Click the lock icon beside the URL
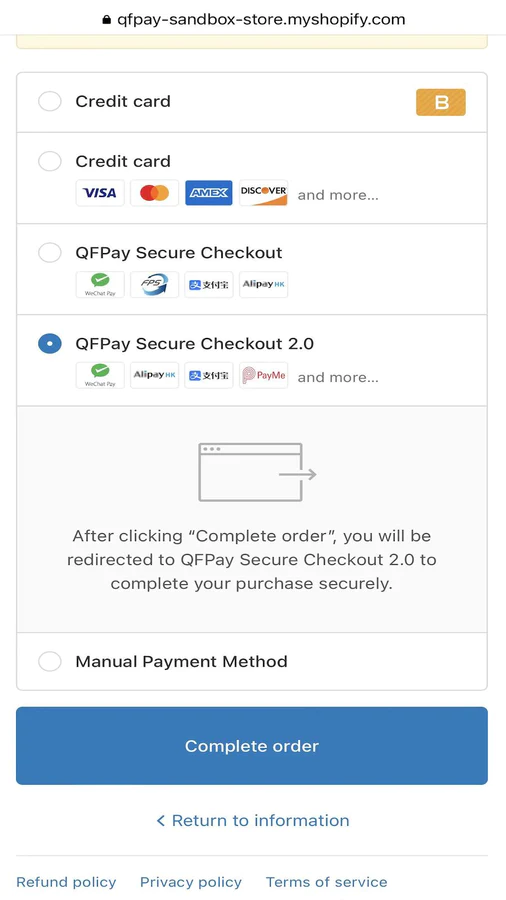This screenshot has height=900, width=506. [x=106, y=20]
